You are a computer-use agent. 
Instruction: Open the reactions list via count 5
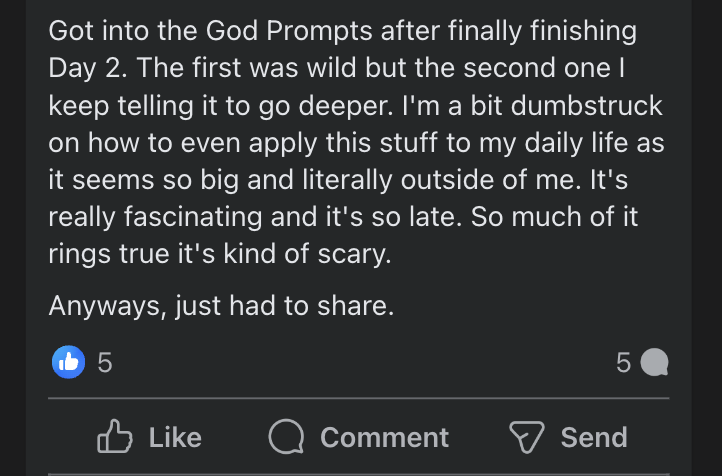point(105,363)
